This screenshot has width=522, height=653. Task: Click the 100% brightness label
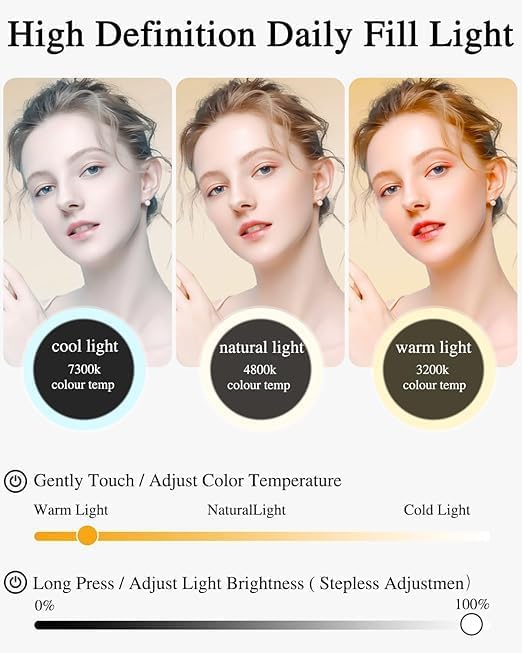[472, 604]
